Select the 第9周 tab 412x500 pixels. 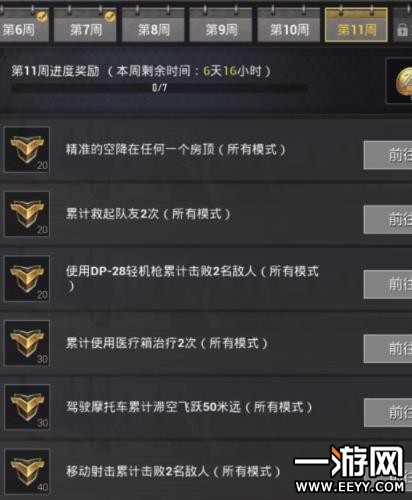[x=221, y=26]
